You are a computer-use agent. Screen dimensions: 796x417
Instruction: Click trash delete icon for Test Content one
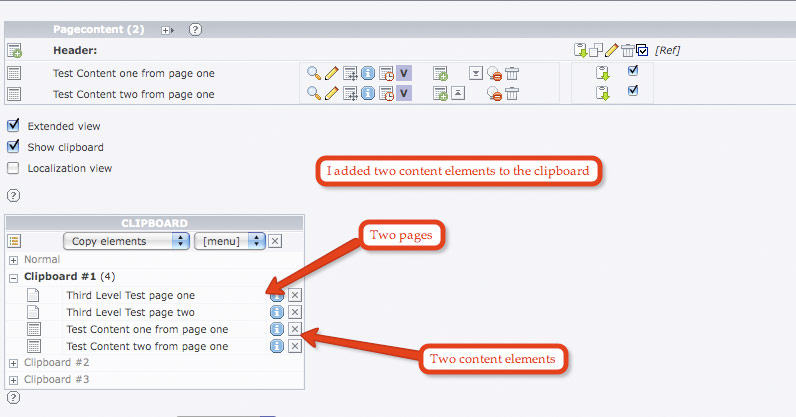click(x=511, y=73)
